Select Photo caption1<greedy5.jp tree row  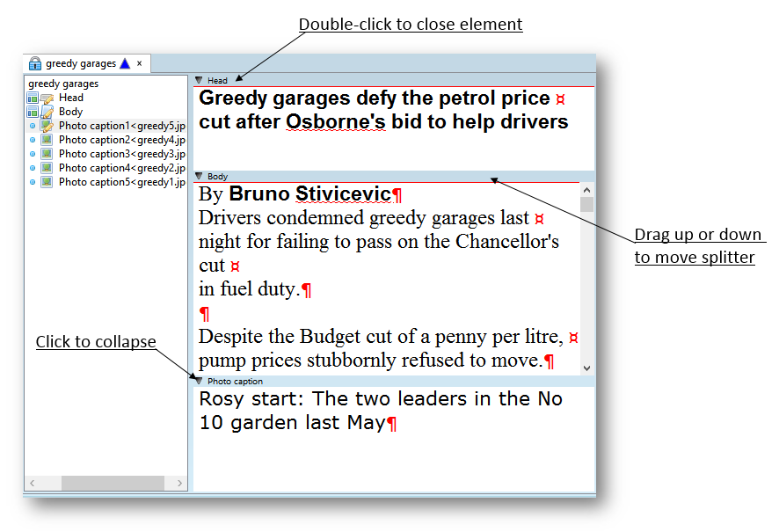click(122, 126)
